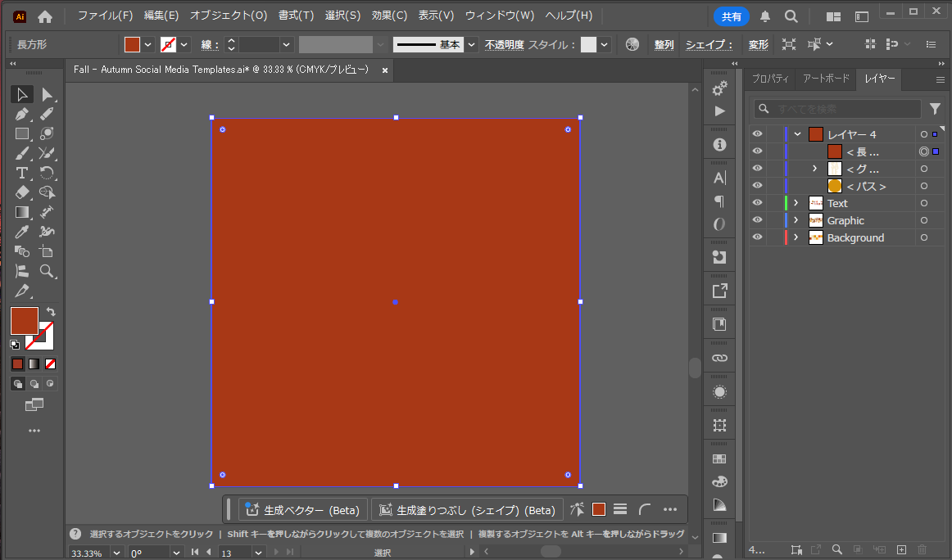The image size is (952, 560).
Task: Target the Background layer's circle indicator
Action: point(924,237)
